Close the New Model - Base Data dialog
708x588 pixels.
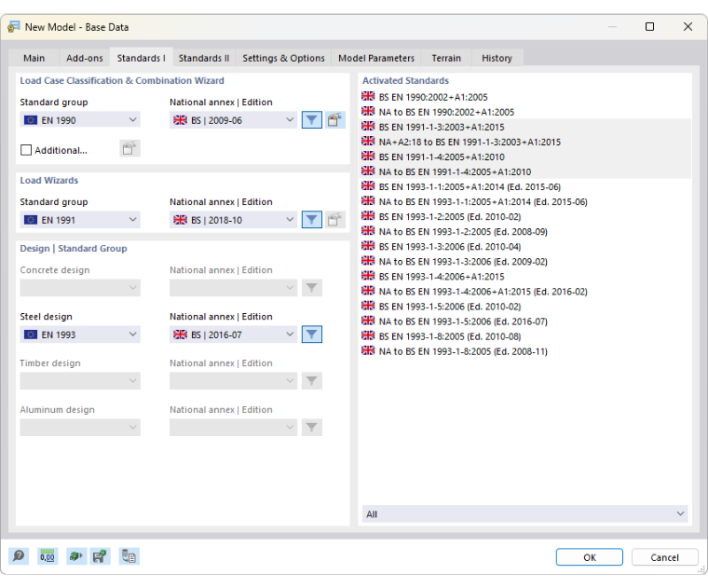tap(688, 27)
